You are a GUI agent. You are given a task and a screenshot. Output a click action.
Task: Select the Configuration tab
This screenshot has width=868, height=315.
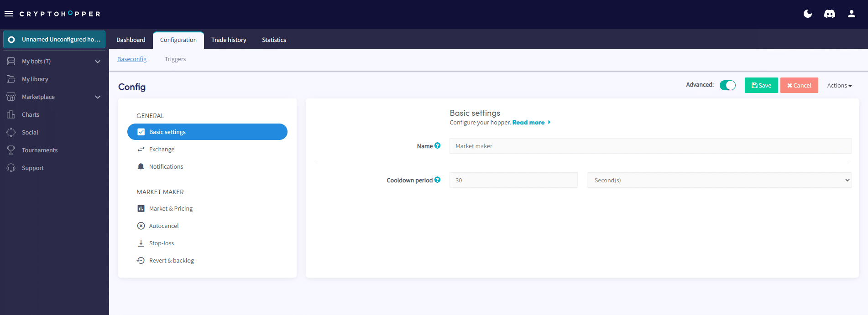178,40
